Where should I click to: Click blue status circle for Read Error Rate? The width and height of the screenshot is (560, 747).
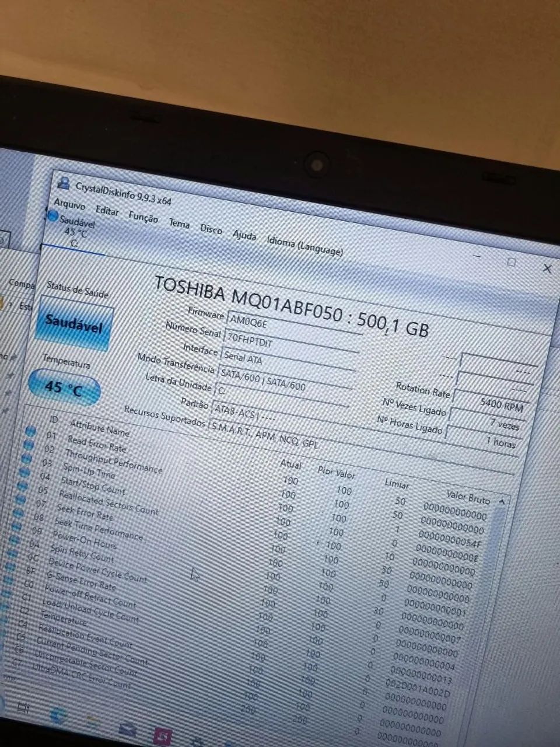(x=31, y=432)
